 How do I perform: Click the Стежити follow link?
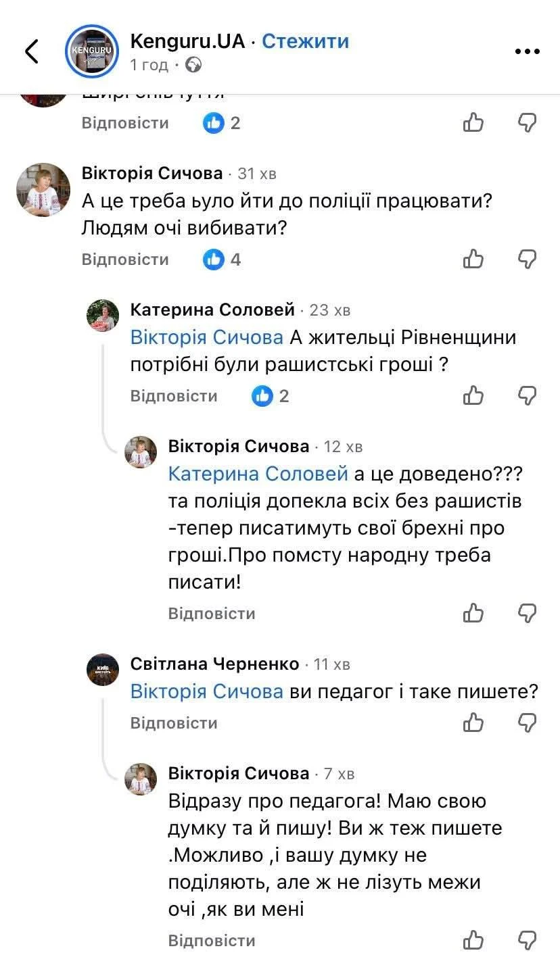click(x=305, y=41)
